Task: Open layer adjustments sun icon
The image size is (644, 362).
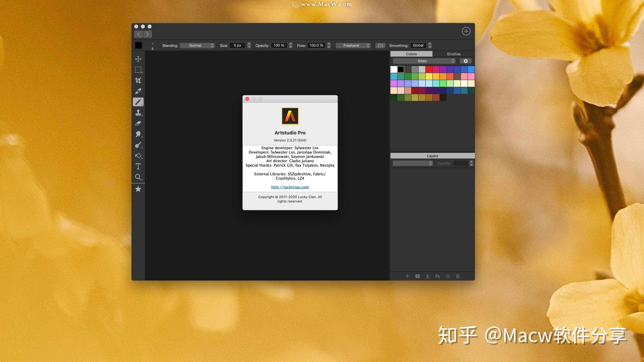Action: pos(448,276)
